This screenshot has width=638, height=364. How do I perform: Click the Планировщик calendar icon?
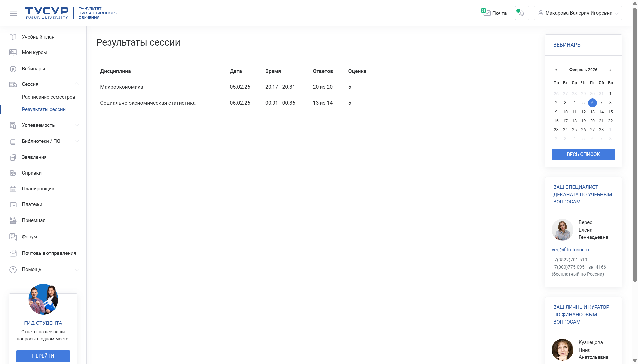(x=13, y=189)
